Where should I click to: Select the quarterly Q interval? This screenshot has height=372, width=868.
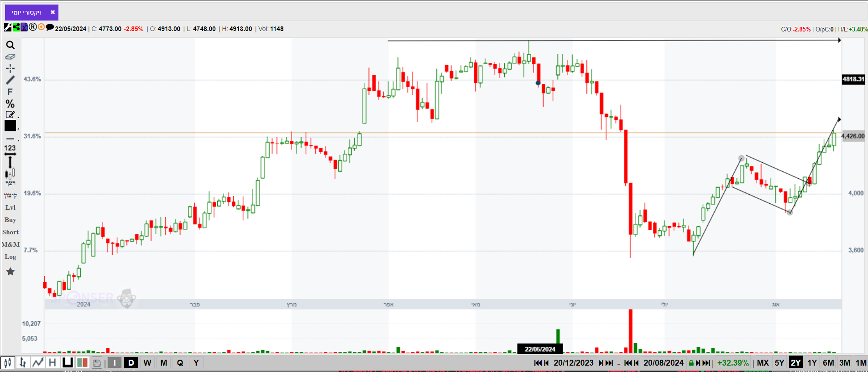click(x=180, y=363)
